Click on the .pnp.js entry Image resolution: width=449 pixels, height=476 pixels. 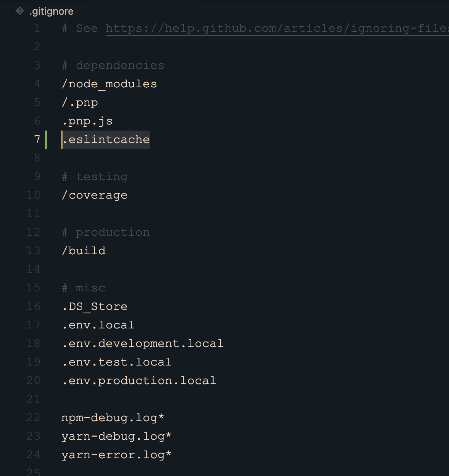[x=87, y=121]
